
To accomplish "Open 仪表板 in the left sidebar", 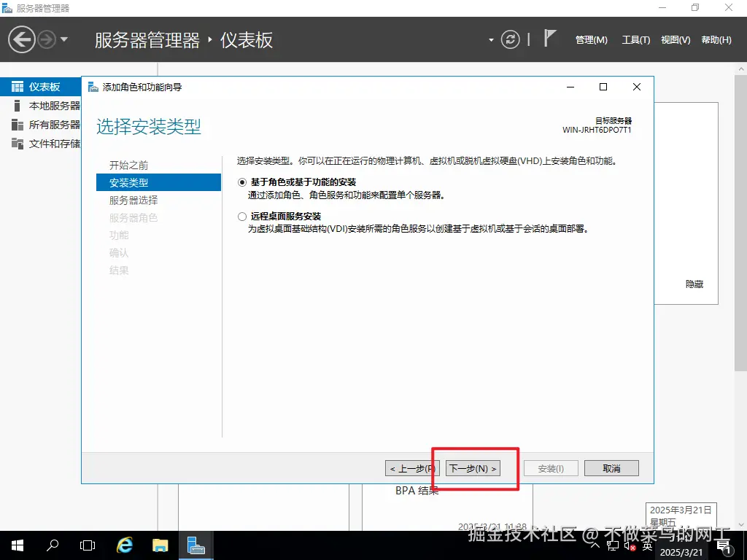I will click(44, 86).
